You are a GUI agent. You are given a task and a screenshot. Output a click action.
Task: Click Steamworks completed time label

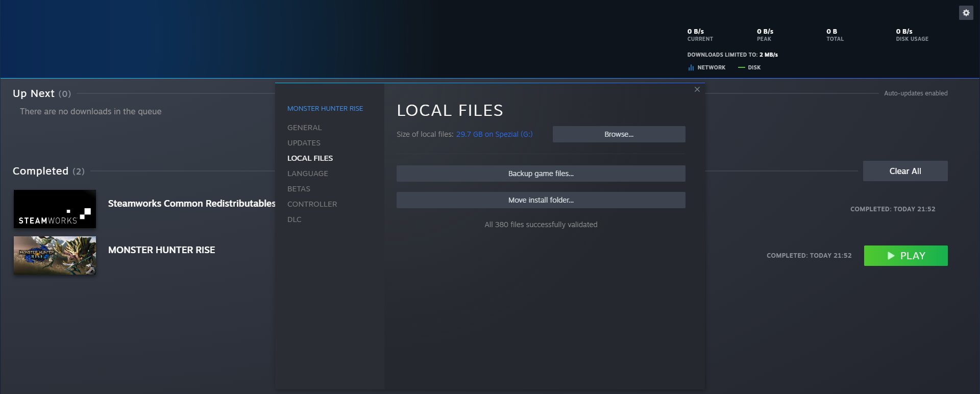[x=893, y=209]
